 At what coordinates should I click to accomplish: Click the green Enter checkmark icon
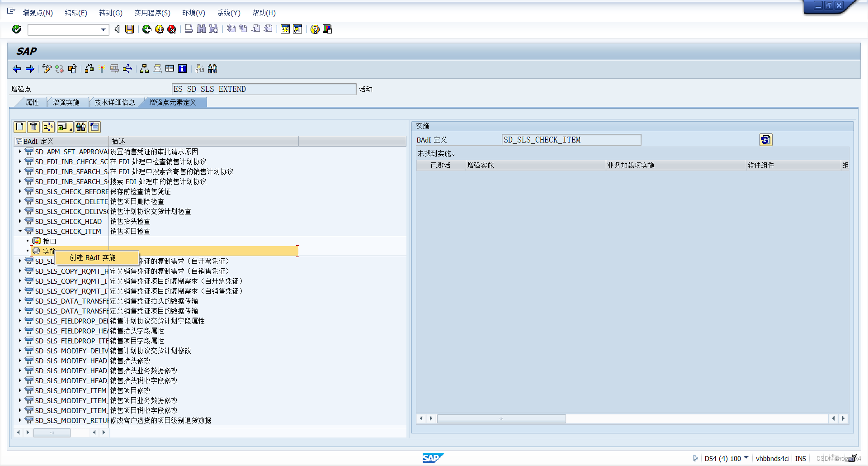[x=17, y=29]
